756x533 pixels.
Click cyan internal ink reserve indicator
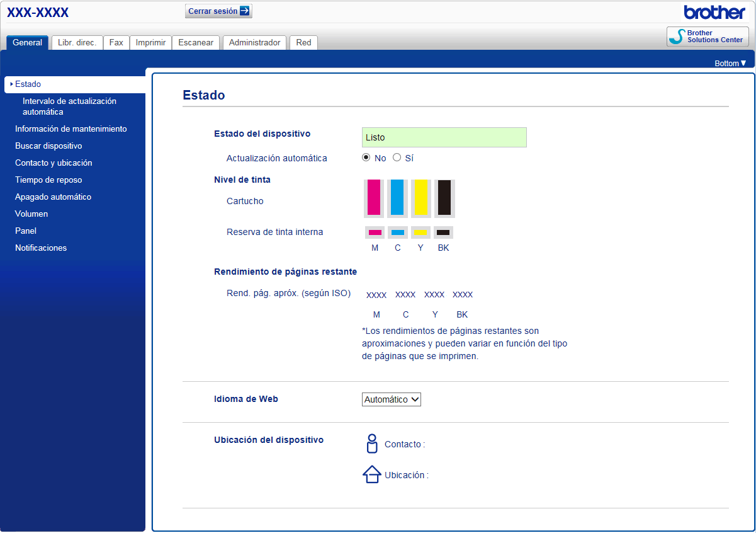[x=398, y=232]
